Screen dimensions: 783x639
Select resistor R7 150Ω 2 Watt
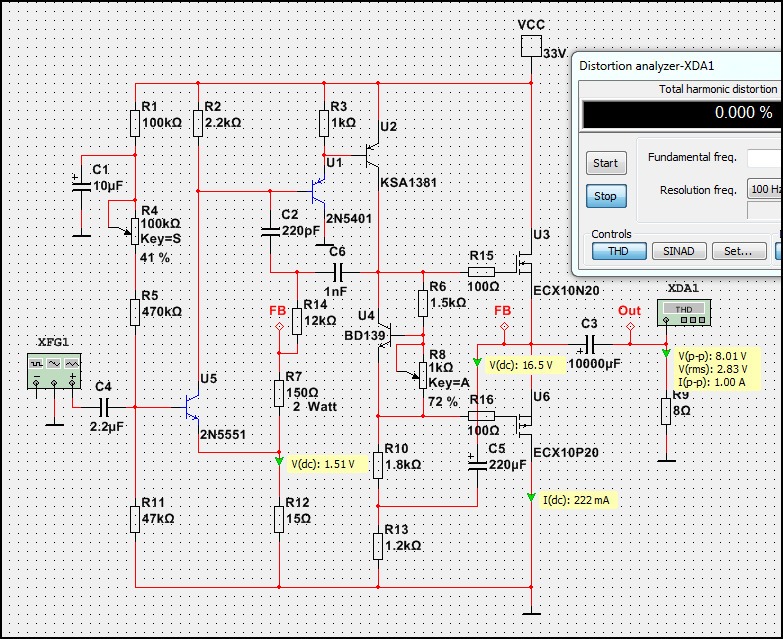pos(279,393)
